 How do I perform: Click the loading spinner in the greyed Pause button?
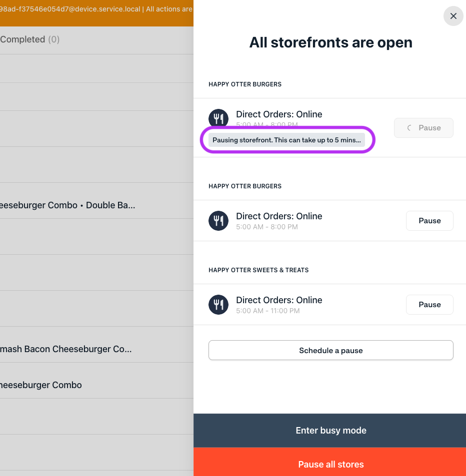pyautogui.click(x=409, y=128)
